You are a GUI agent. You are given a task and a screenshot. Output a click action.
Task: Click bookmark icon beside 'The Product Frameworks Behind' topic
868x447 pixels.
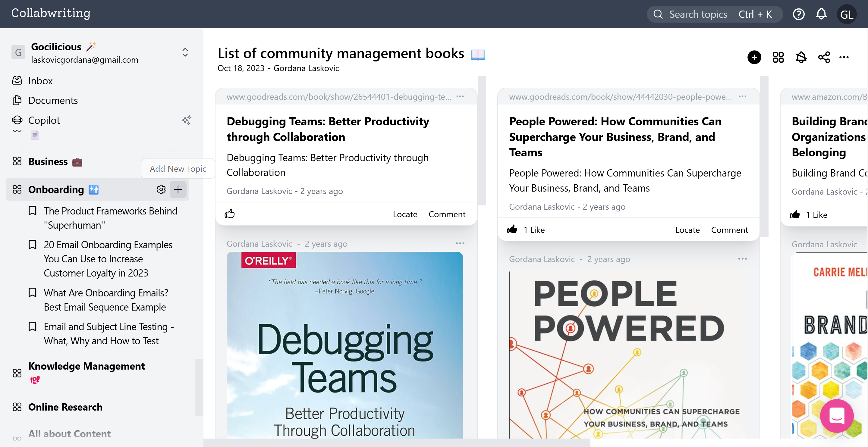[32, 211]
